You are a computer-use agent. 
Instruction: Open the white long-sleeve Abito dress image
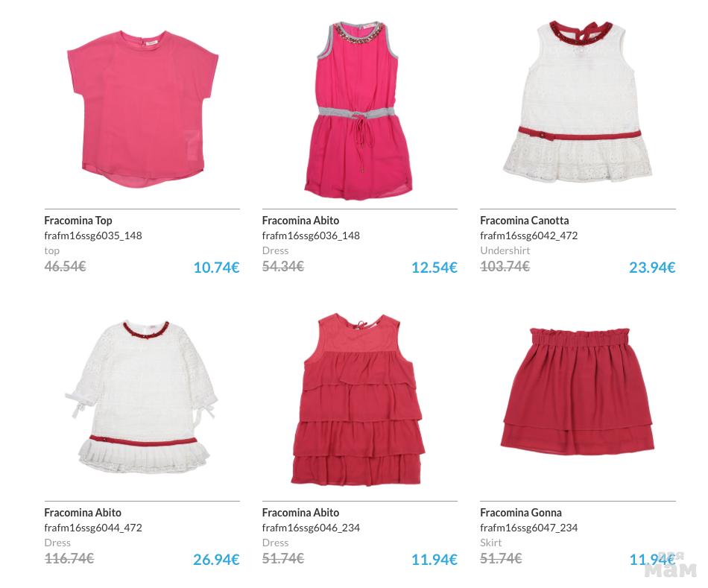[142, 396]
